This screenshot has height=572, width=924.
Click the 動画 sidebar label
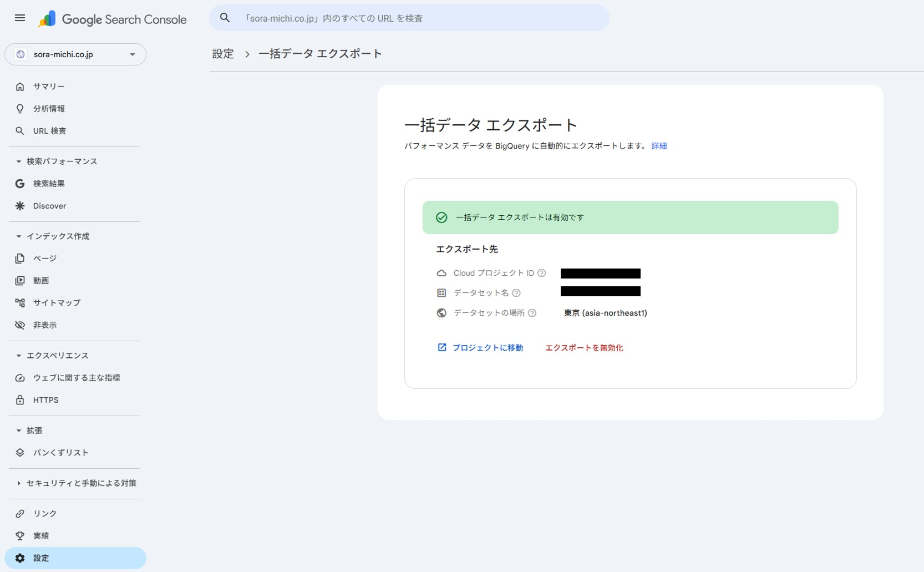[41, 281]
